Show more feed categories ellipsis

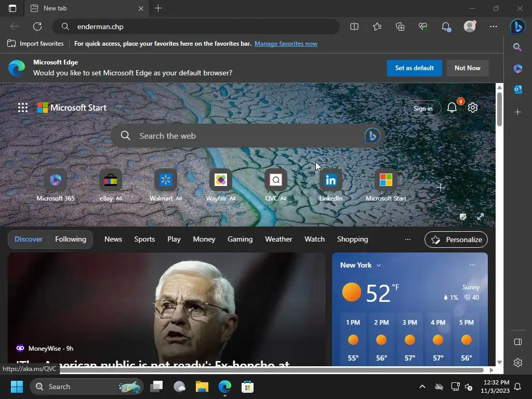coord(408,240)
